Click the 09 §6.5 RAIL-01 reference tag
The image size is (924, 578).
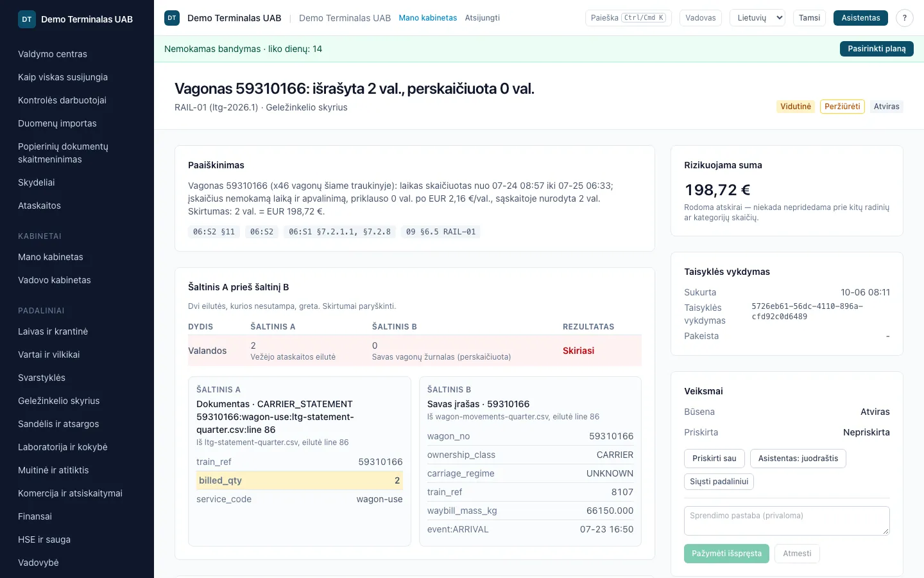click(441, 232)
